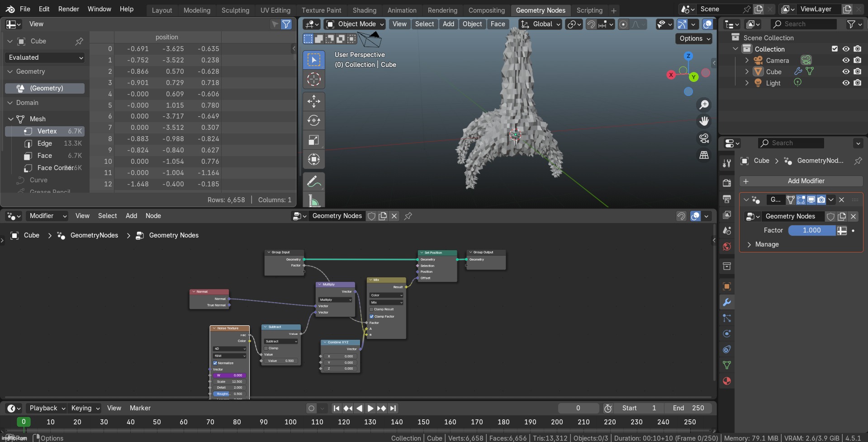Screen dimensions: 868x442
Task: Uncheck the Collection exclude checkbox
Action: pos(835,49)
